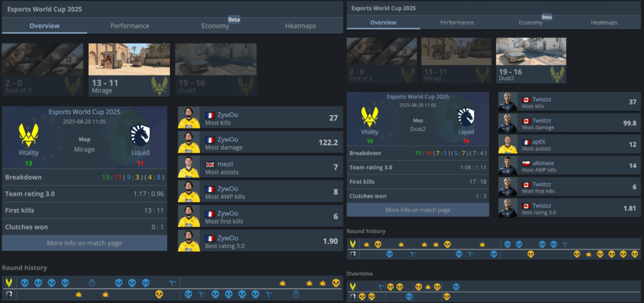Image resolution: width=644 pixels, height=303 pixels.
Task: Open Economy tab in the Dust2 stats panel
Action: pos(530,23)
